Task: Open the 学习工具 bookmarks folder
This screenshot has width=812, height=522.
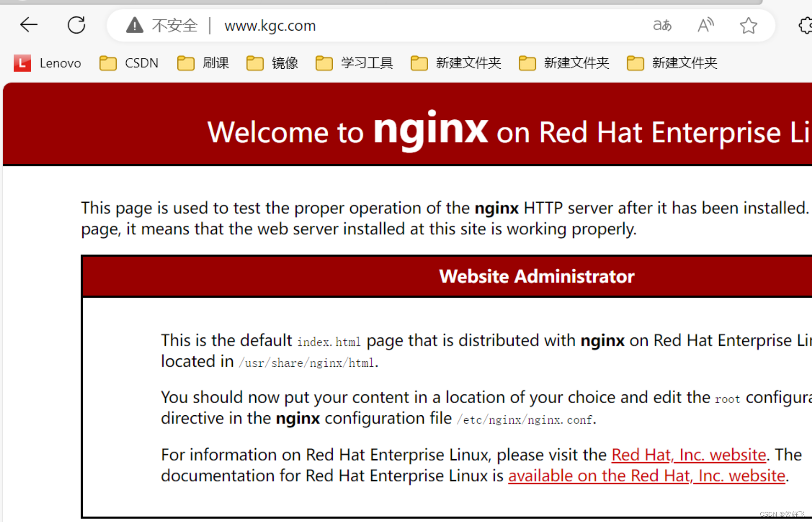Action: click(354, 63)
